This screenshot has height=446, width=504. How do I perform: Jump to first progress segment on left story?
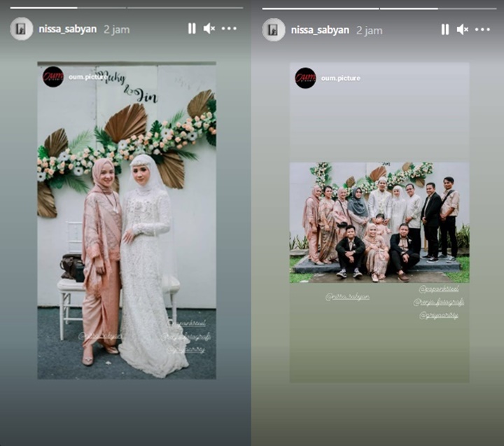pyautogui.click(x=68, y=8)
